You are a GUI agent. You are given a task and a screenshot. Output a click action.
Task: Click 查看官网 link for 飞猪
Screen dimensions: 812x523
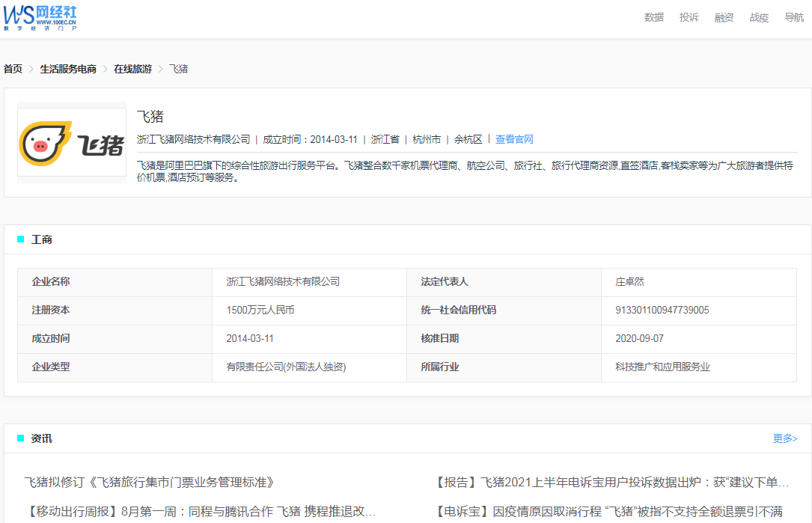point(514,139)
